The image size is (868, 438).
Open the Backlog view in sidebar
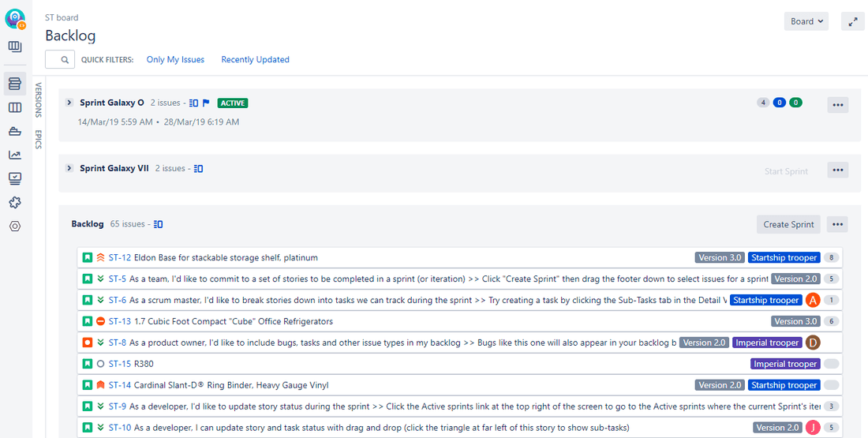click(15, 84)
